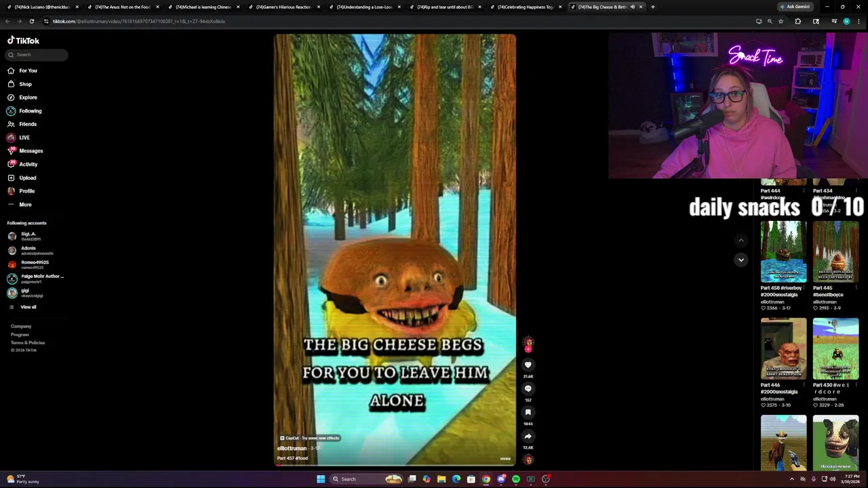Click the CapCut 'Try some new effects' badge
Image resolution: width=868 pixels, height=488 pixels.
coord(309,438)
